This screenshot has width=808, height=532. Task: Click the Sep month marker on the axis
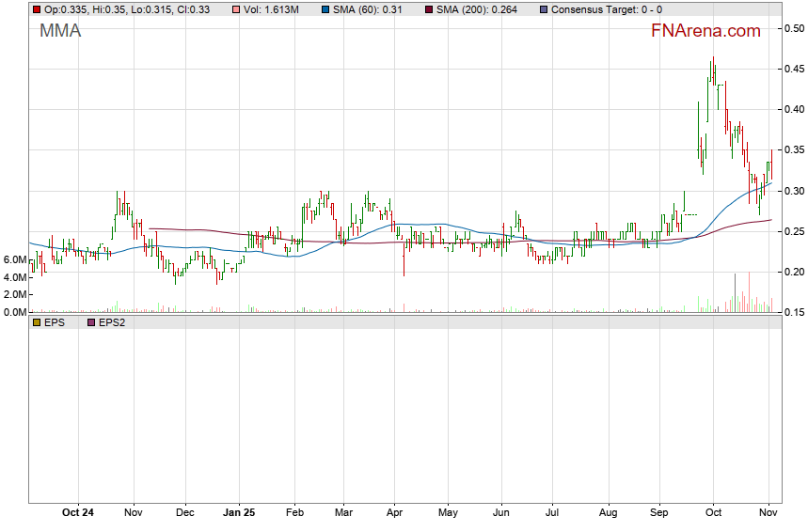point(660,513)
